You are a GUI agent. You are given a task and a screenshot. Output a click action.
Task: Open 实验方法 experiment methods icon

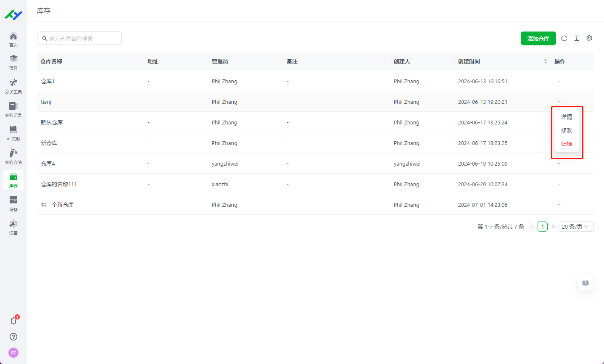click(x=13, y=156)
